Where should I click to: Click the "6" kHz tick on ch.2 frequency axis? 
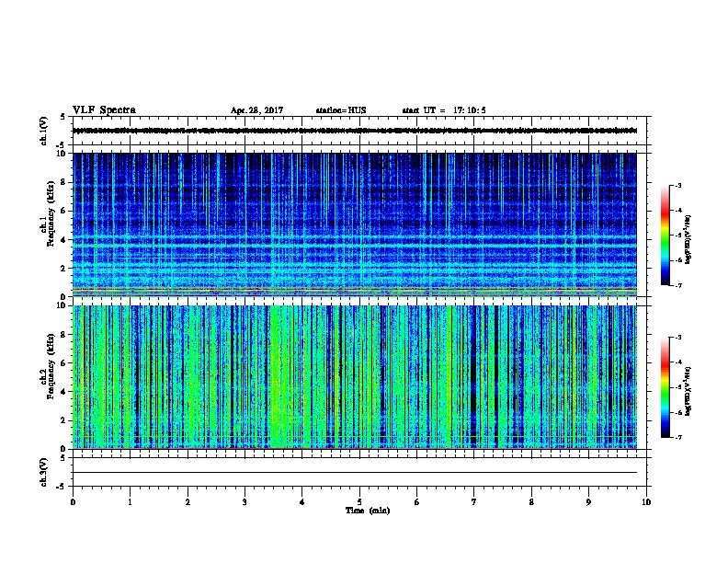[x=63, y=363]
